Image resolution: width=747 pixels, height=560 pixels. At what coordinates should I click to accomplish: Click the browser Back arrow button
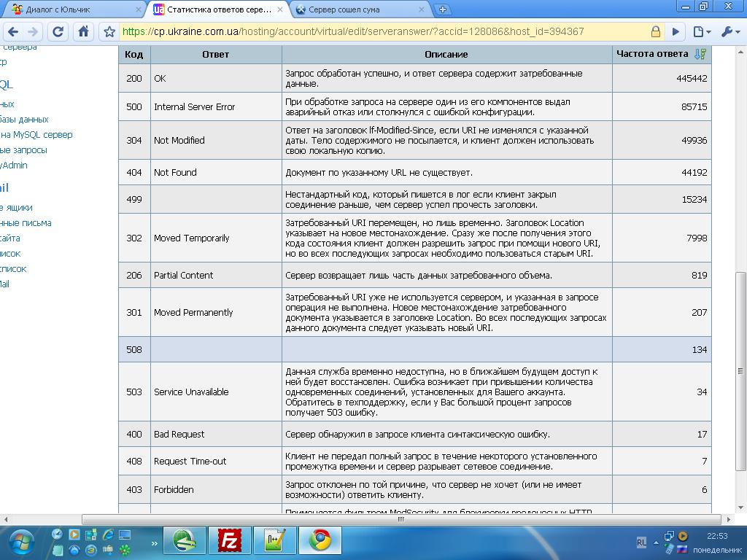[13, 32]
